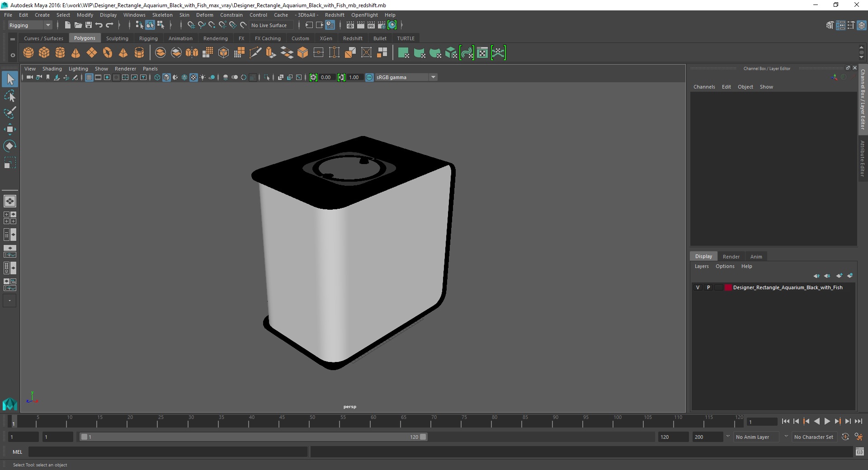Viewport: 868px width, 470px height.
Task: Create a polygon pipe from the shelf
Action: click(139, 53)
